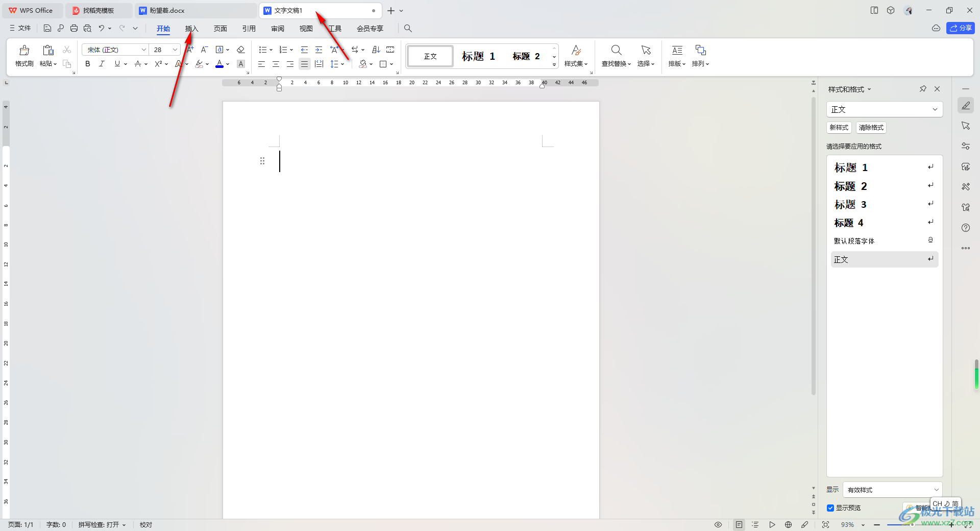Open the 页面 (Page) ribbon tab
This screenshot has width=980, height=531.
220,28
